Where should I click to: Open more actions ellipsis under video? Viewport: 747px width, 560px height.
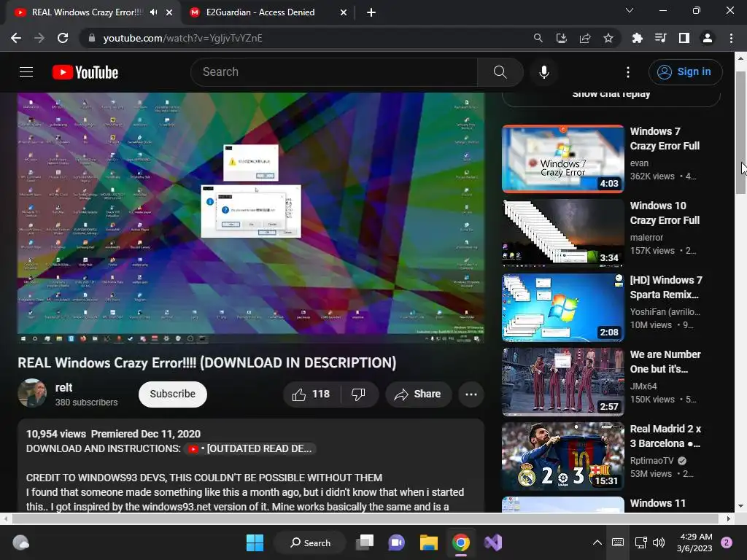pyautogui.click(x=471, y=394)
